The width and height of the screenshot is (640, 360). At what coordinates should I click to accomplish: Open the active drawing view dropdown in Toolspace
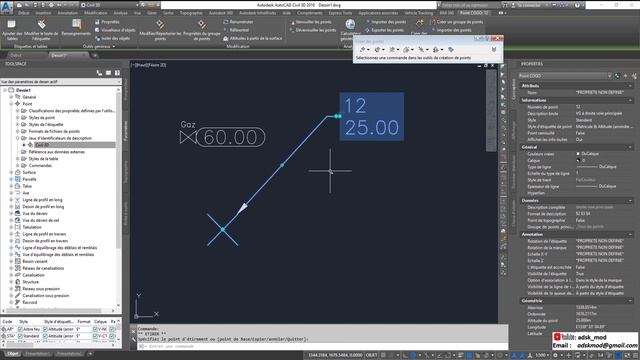(61, 82)
